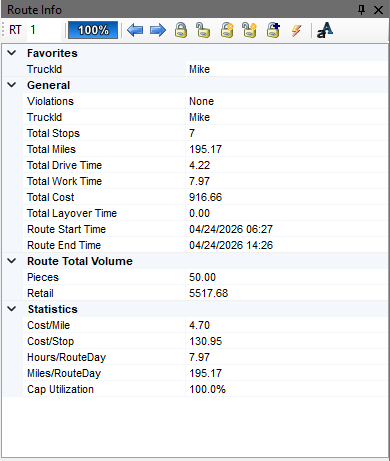Click the Statistics section header text
The width and height of the screenshot is (390, 461).
click(x=52, y=309)
